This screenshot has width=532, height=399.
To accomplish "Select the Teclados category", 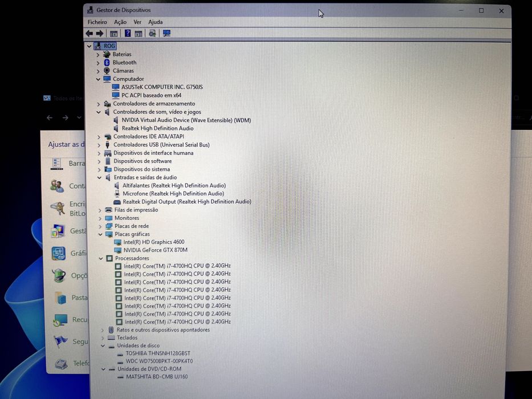I will (127, 337).
